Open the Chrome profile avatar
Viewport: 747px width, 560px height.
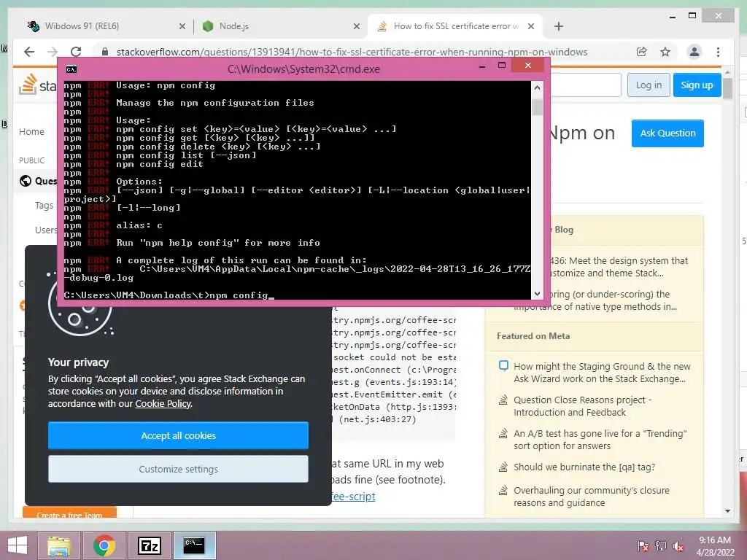click(694, 52)
